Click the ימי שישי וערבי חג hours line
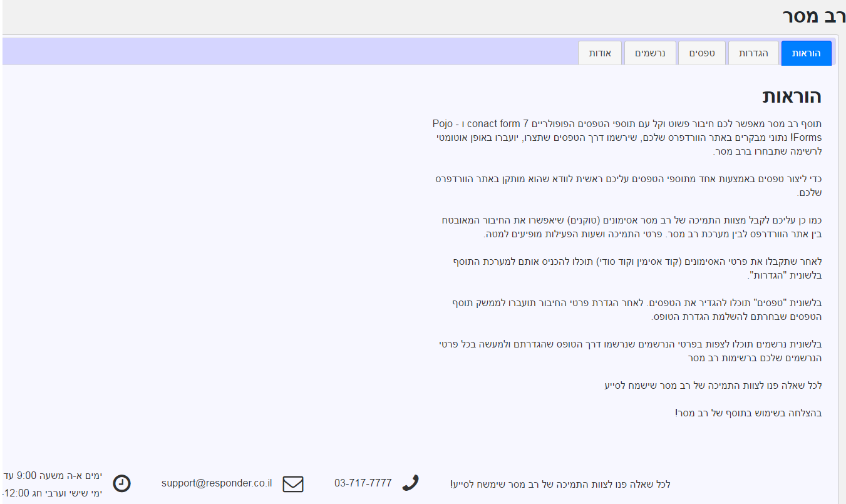The width and height of the screenshot is (846, 504). [x=53, y=493]
